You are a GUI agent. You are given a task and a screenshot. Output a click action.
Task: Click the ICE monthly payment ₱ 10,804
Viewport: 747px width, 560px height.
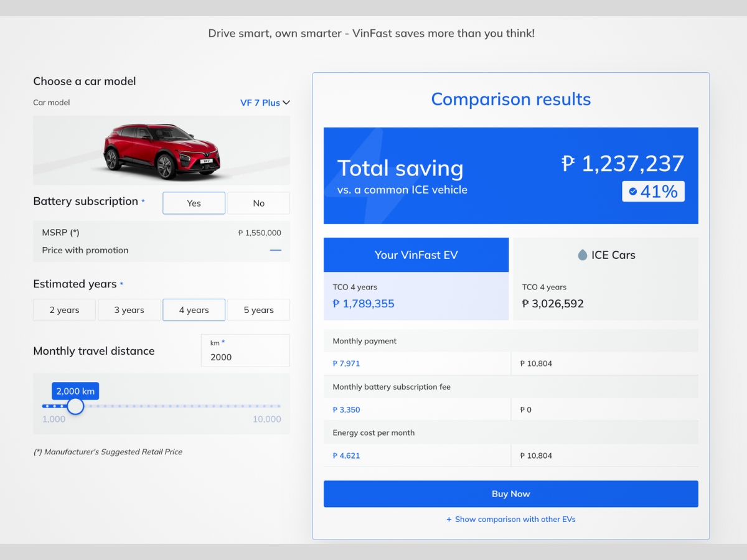coord(536,363)
